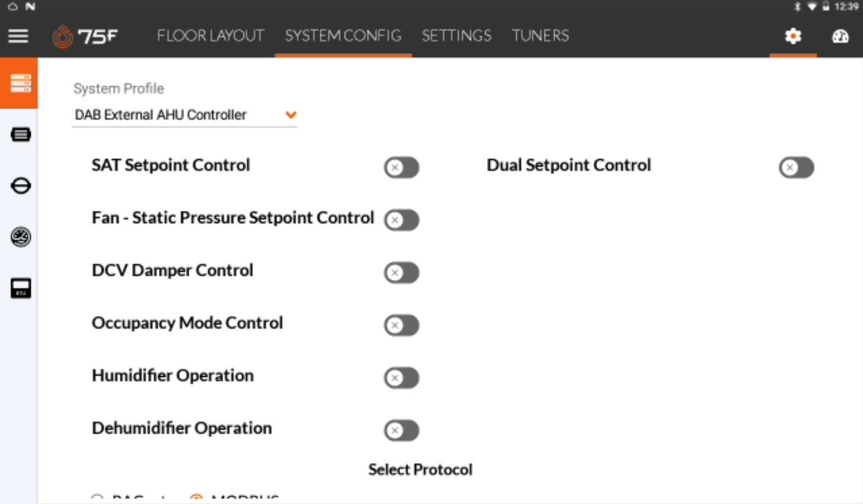Open the BTU meter sidebar icon
863x504 pixels.
pos(21,288)
